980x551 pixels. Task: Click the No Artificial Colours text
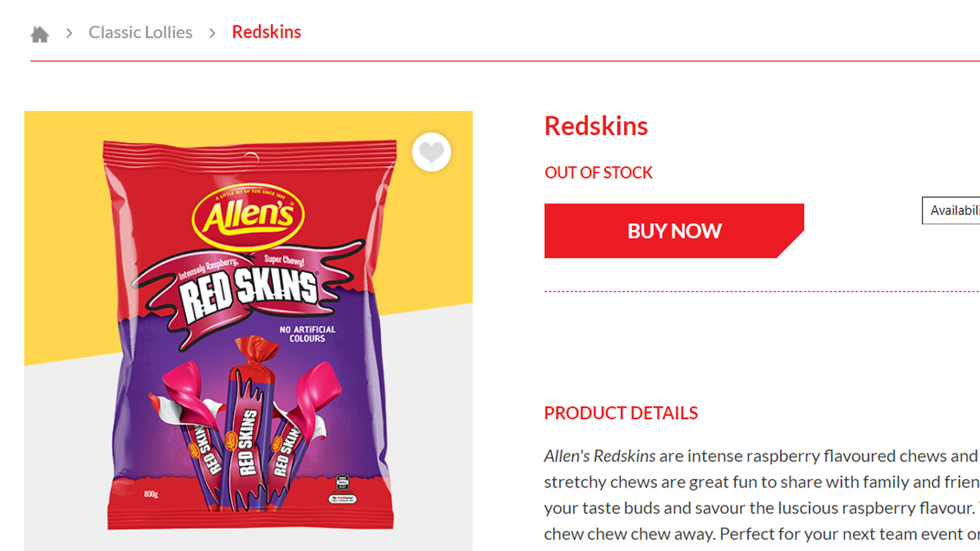pyautogui.click(x=307, y=334)
